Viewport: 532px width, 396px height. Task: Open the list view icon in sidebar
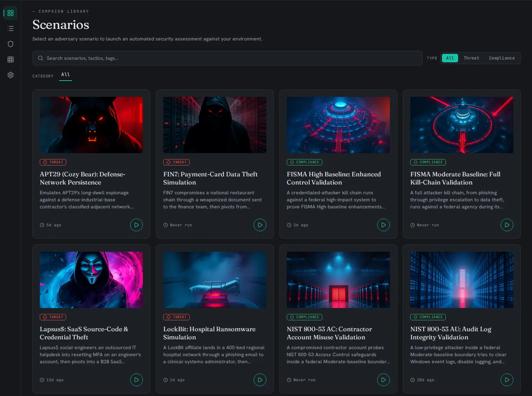[11, 29]
